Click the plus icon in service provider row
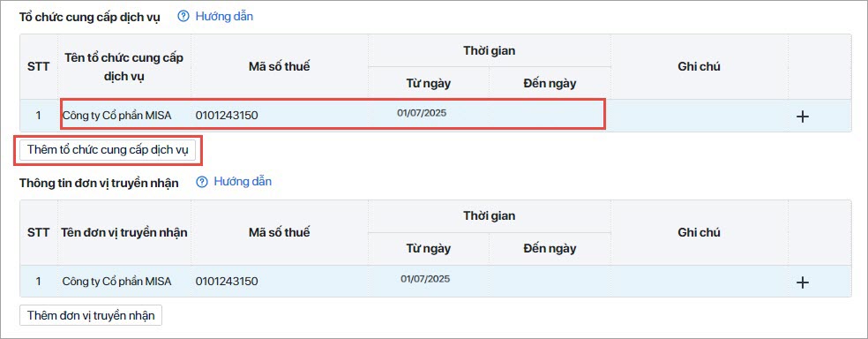 point(802,117)
